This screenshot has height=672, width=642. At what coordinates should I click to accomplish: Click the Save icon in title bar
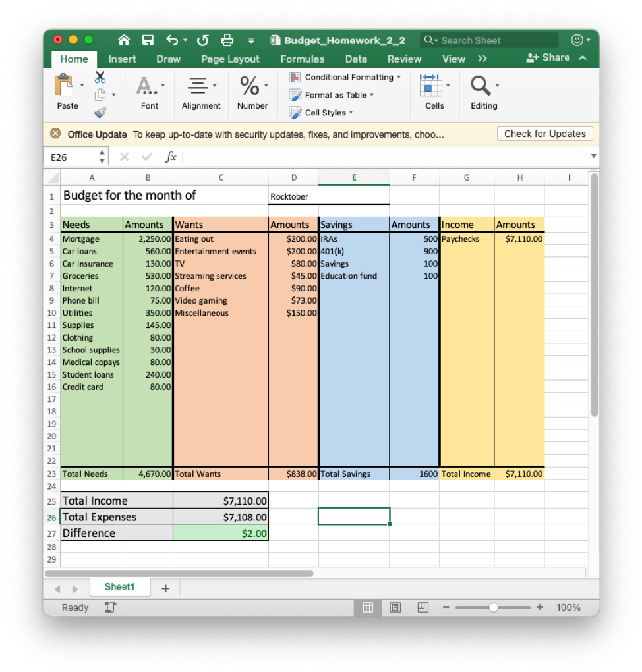pyautogui.click(x=148, y=40)
